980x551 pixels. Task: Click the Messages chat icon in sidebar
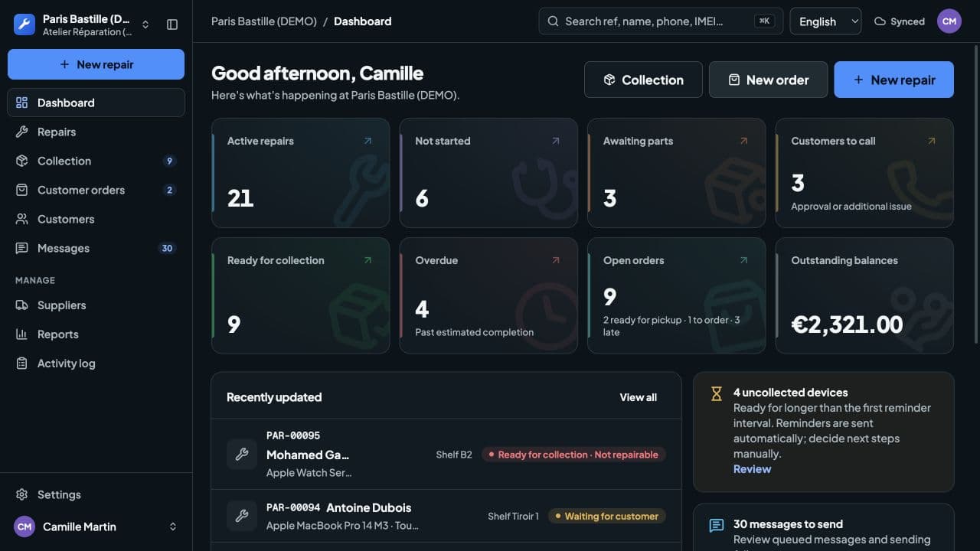[22, 248]
